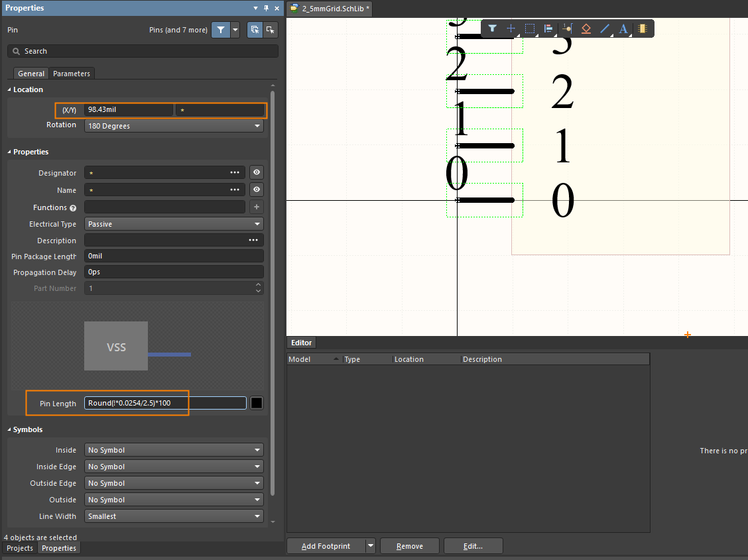Toggle the Properties panel selection filter button
Screen dimensions: 748x560
[x=220, y=30]
